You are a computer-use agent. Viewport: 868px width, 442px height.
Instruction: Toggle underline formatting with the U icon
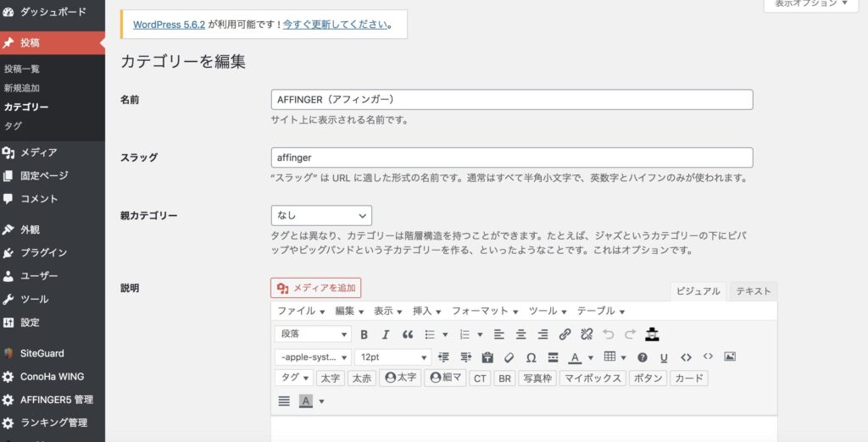click(x=664, y=356)
